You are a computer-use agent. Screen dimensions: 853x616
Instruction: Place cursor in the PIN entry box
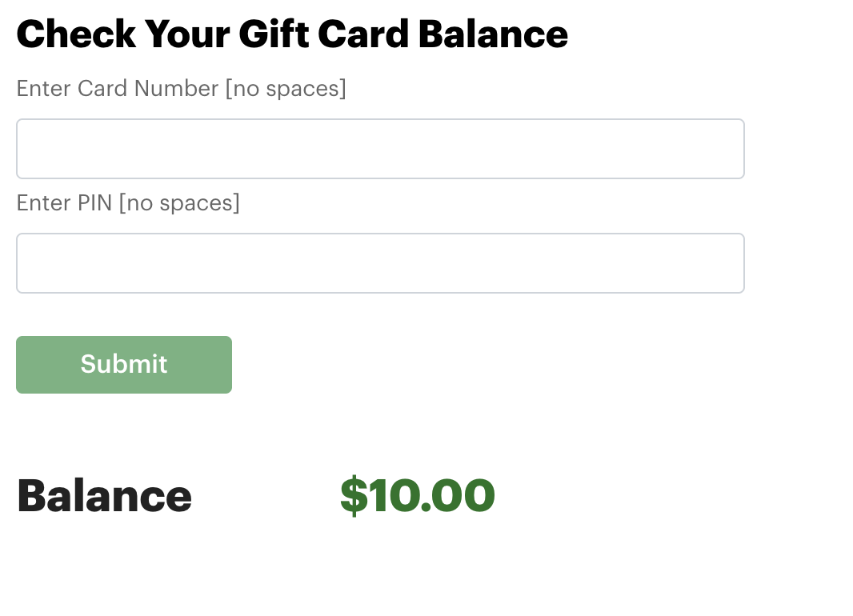(x=380, y=263)
